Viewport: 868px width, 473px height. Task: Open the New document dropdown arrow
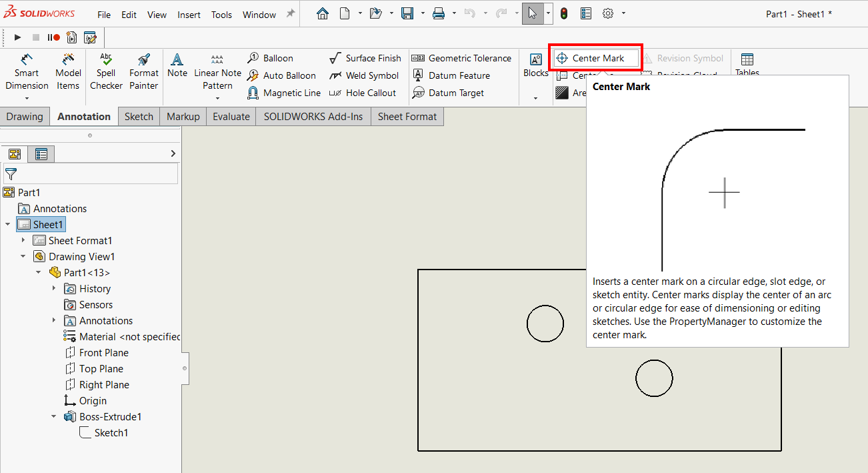click(x=360, y=13)
